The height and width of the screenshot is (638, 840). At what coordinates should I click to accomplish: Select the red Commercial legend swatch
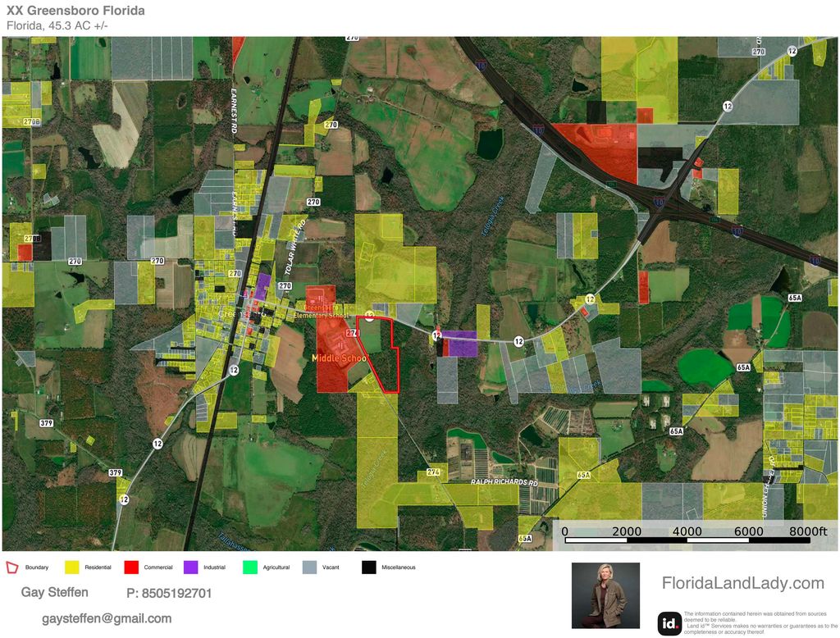pyautogui.click(x=131, y=567)
